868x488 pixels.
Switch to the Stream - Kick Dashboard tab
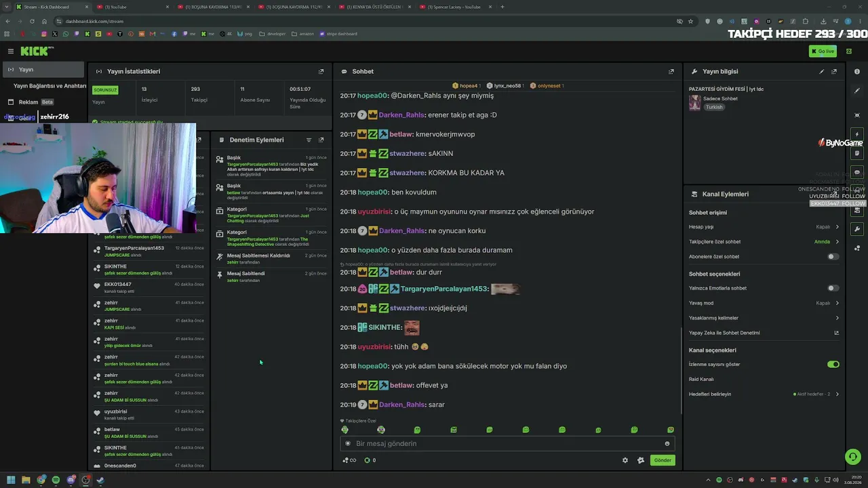tap(52, 7)
